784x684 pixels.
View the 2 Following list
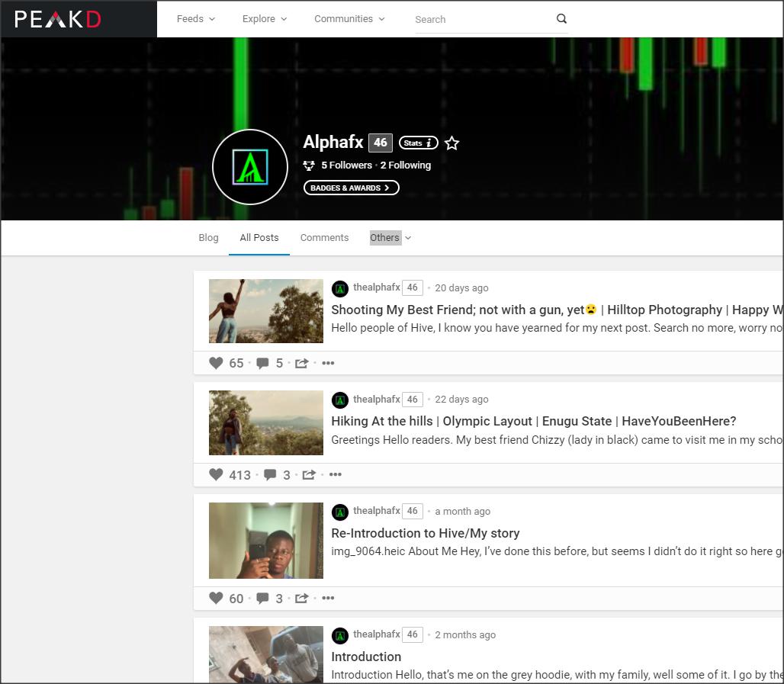[x=406, y=165]
